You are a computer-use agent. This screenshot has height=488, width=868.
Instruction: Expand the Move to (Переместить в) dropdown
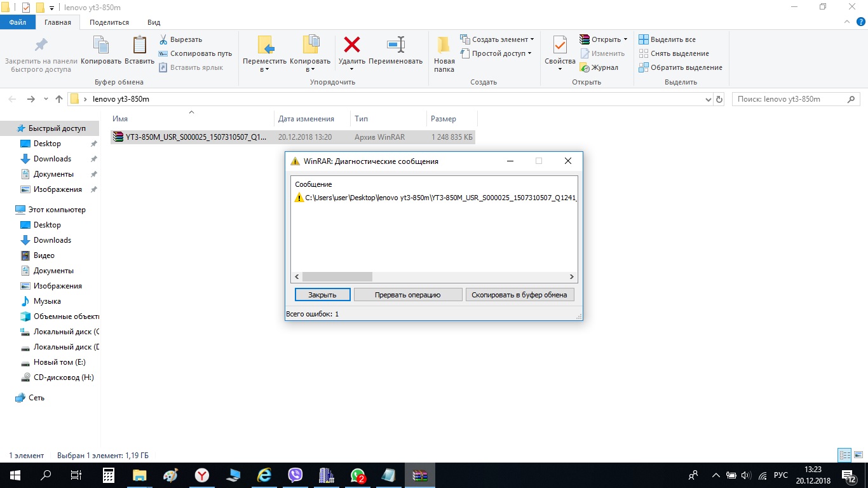point(265,69)
